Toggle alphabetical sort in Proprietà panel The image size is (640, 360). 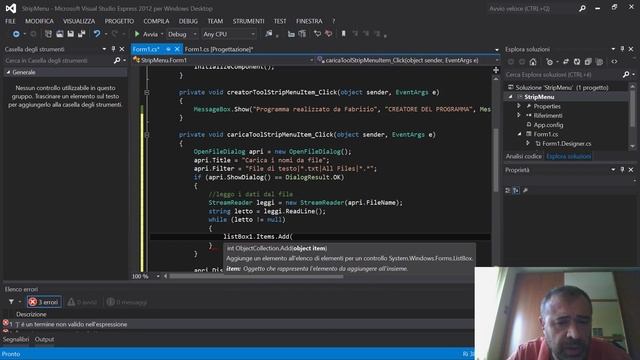tap(516, 191)
